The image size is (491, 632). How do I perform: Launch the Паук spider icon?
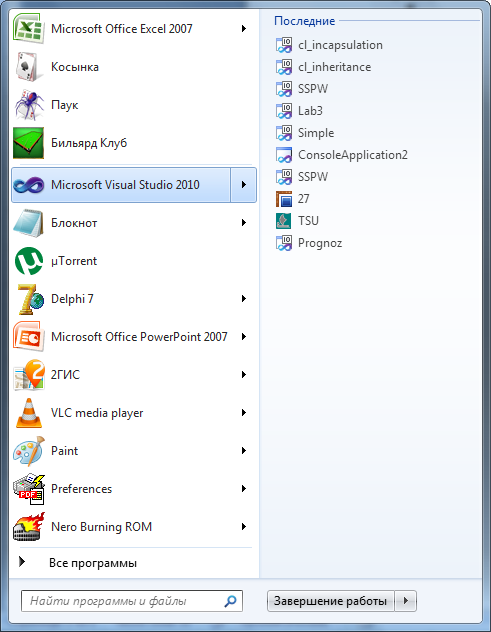tap(28, 105)
